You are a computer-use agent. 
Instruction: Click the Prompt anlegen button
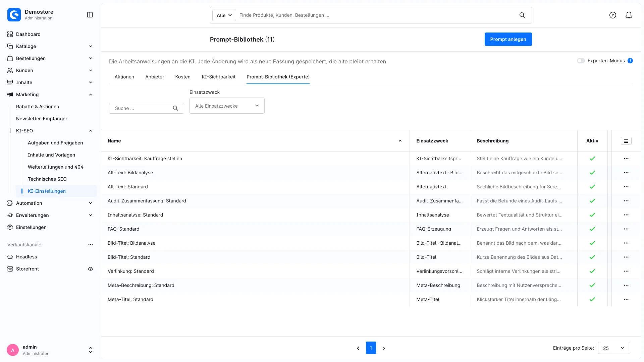tap(508, 39)
